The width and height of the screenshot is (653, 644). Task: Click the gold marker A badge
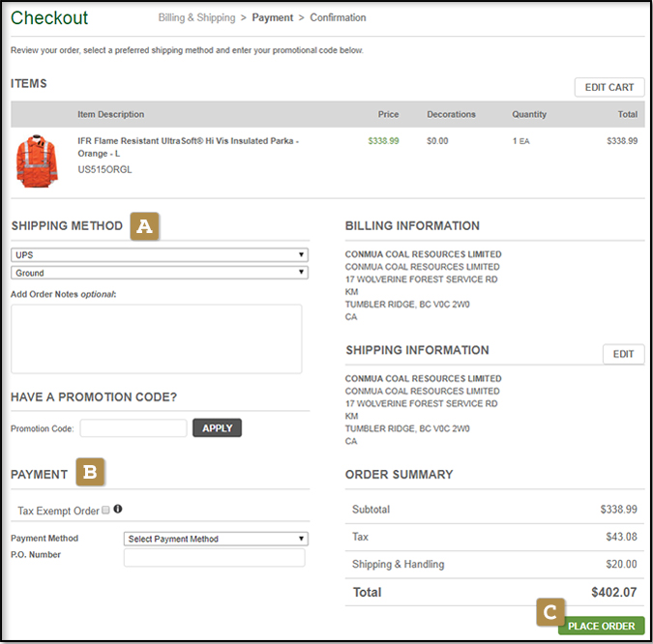pyautogui.click(x=145, y=226)
